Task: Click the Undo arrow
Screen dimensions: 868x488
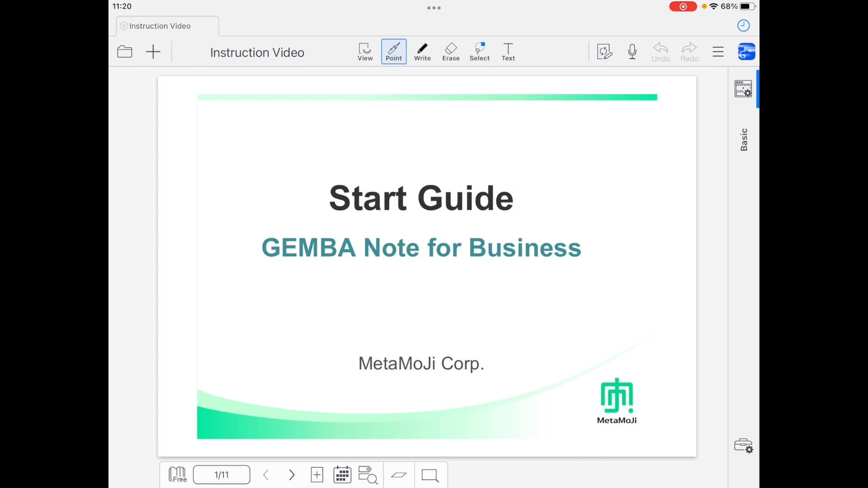Action: [660, 52]
